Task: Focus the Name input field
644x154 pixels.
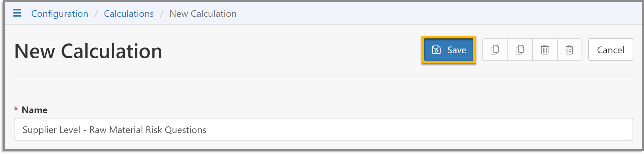Action: 323,129
